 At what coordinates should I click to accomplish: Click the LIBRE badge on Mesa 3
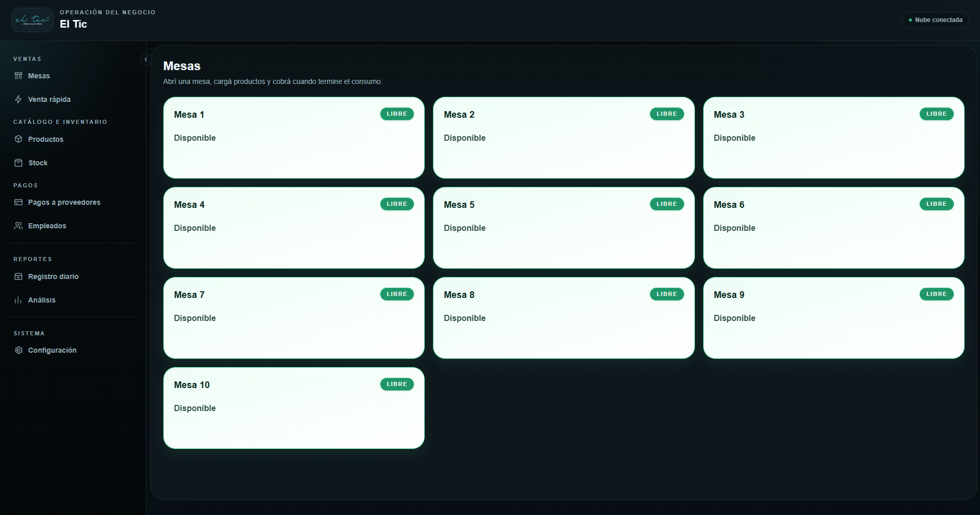937,114
